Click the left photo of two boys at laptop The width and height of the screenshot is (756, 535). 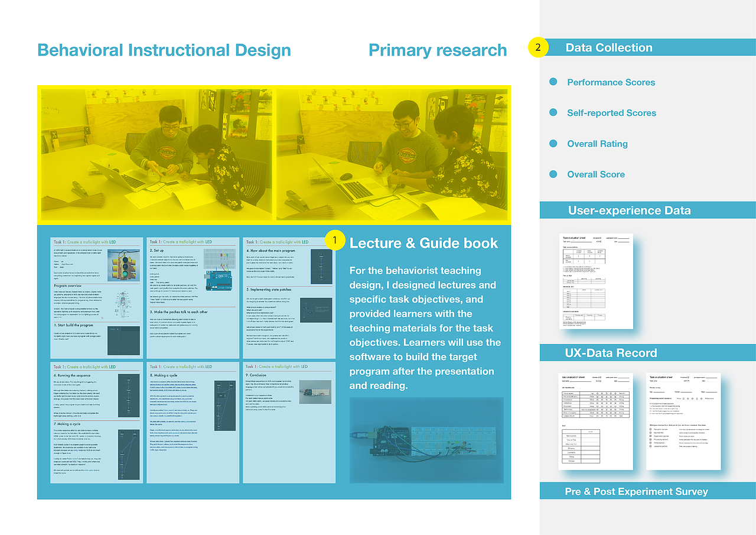(x=157, y=155)
